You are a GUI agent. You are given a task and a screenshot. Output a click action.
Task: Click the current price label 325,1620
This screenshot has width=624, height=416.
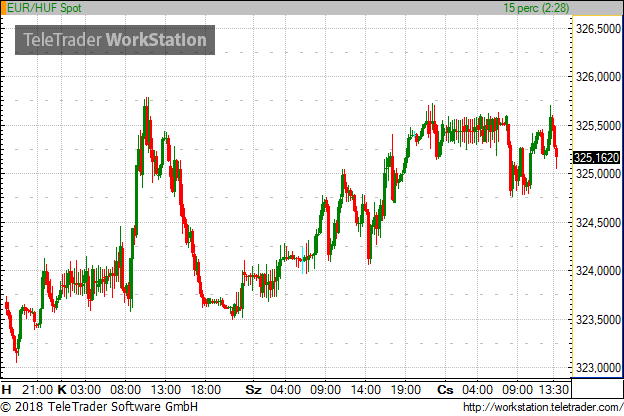(x=597, y=158)
